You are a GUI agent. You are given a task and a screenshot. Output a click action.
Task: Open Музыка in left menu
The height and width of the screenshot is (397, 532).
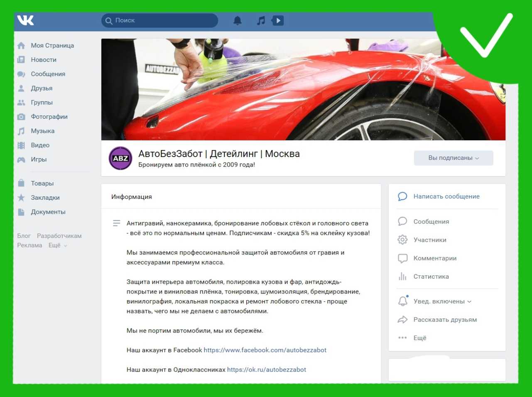[x=42, y=131]
